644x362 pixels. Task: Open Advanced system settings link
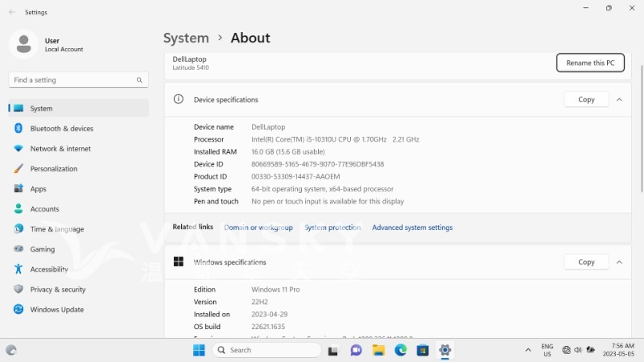[412, 228]
